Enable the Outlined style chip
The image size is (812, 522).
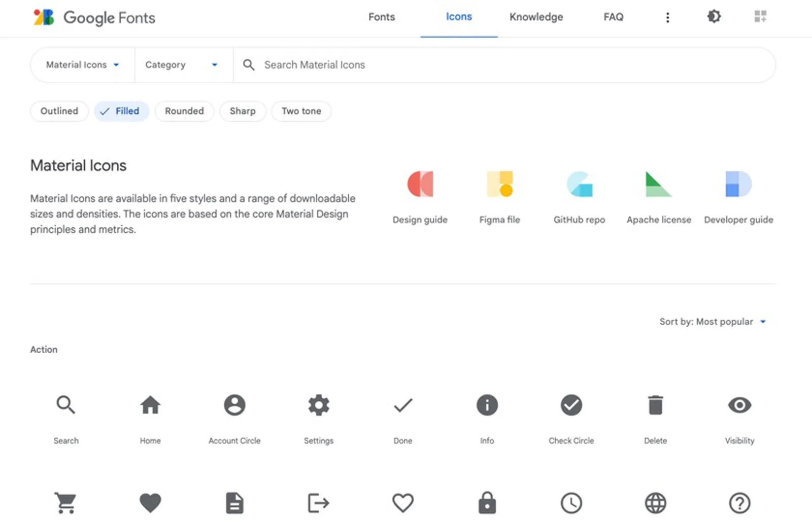(59, 111)
